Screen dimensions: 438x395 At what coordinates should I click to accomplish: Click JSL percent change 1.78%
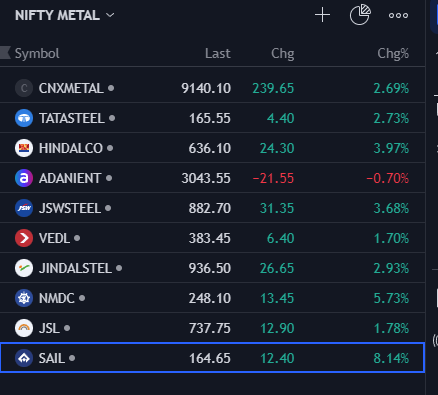[391, 328]
